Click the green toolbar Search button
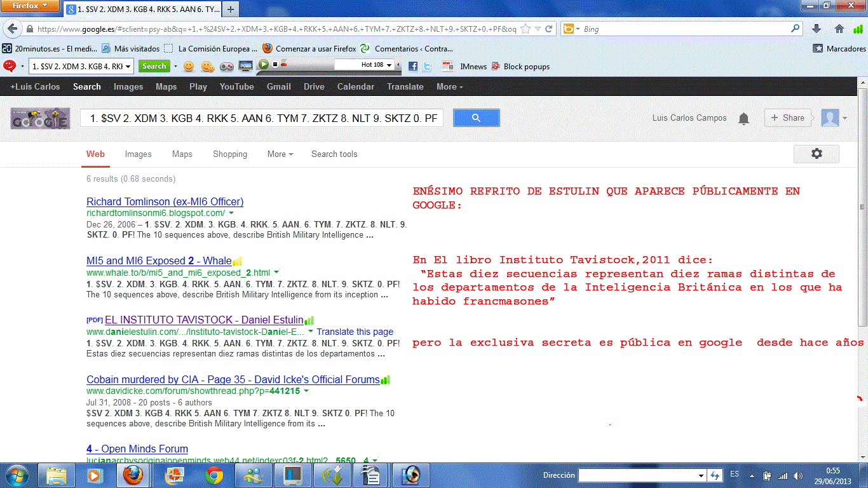The height and width of the screenshot is (488, 868). click(x=154, y=66)
